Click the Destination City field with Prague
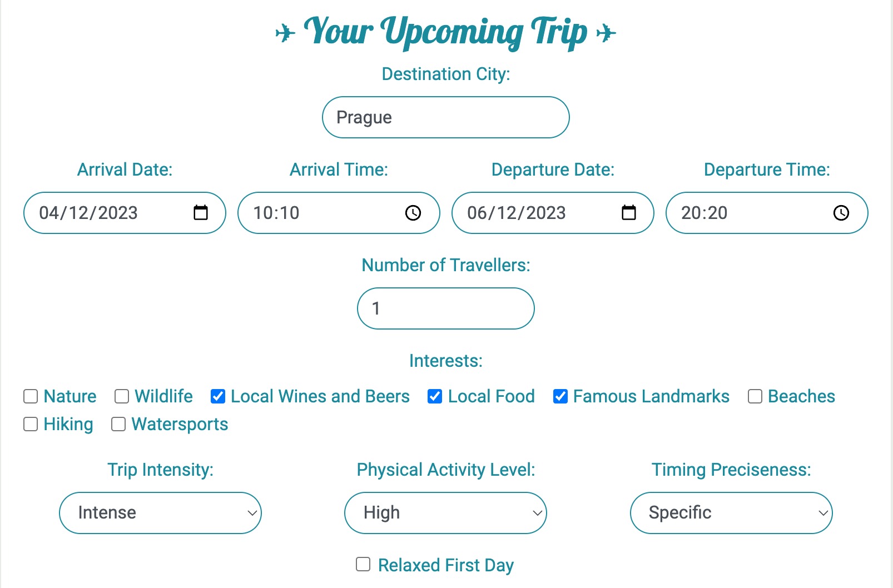Viewport: 893px width, 588px height. tap(446, 117)
